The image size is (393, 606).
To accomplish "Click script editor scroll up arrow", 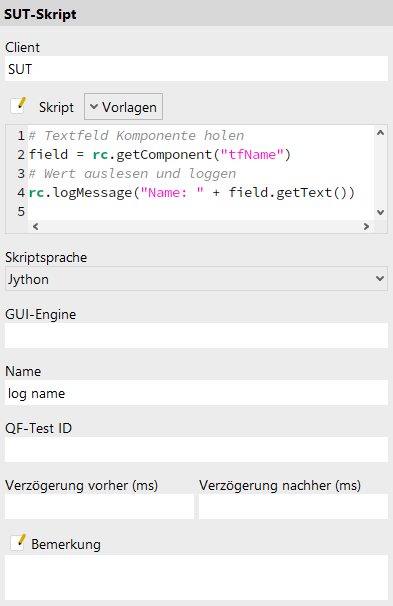I will pyautogui.click(x=380, y=133).
